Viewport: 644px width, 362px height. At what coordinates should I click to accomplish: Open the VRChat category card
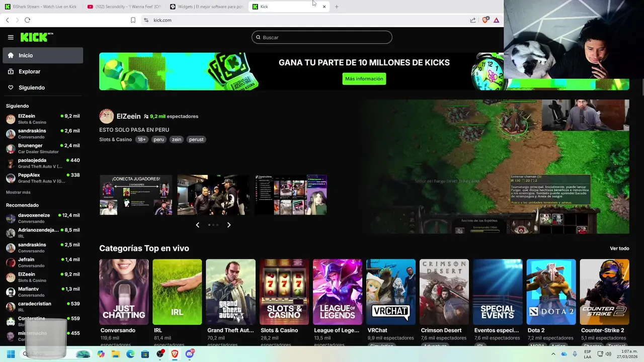[x=391, y=292]
